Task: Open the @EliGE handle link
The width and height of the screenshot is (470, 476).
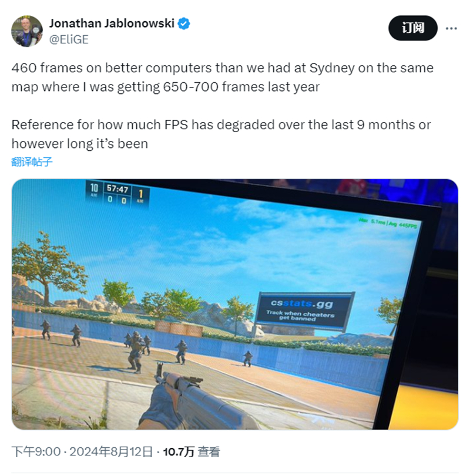Action: pos(69,39)
